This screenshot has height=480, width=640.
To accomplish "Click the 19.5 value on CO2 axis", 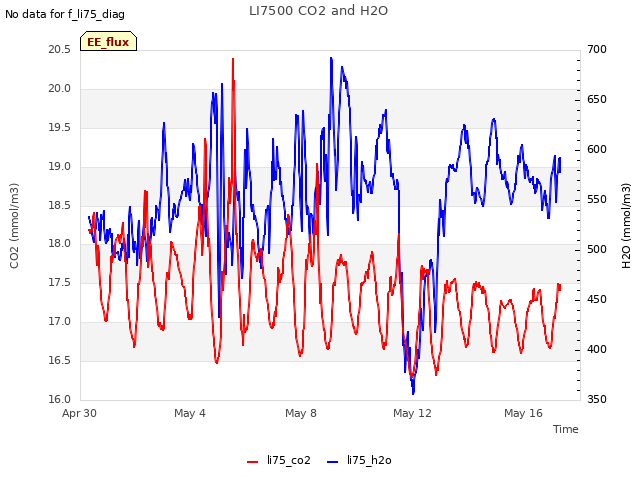I will (60, 127).
